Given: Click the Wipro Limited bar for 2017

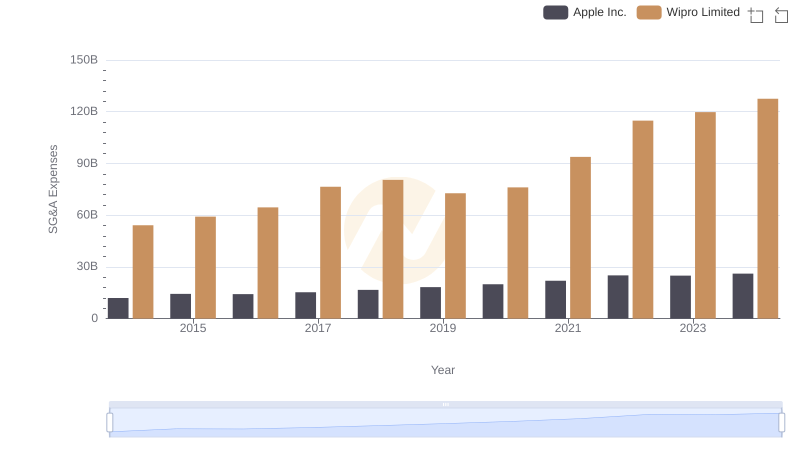Looking at the screenshot, I should coord(331,253).
